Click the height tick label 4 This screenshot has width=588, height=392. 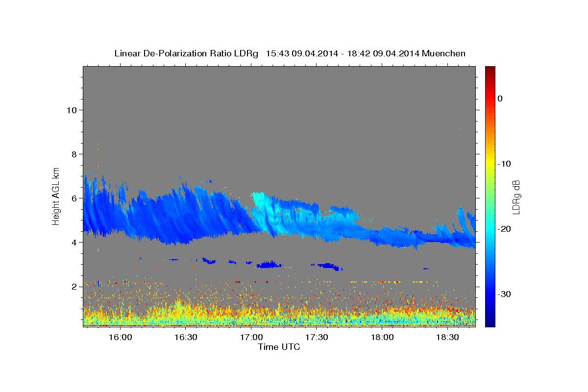(x=74, y=242)
